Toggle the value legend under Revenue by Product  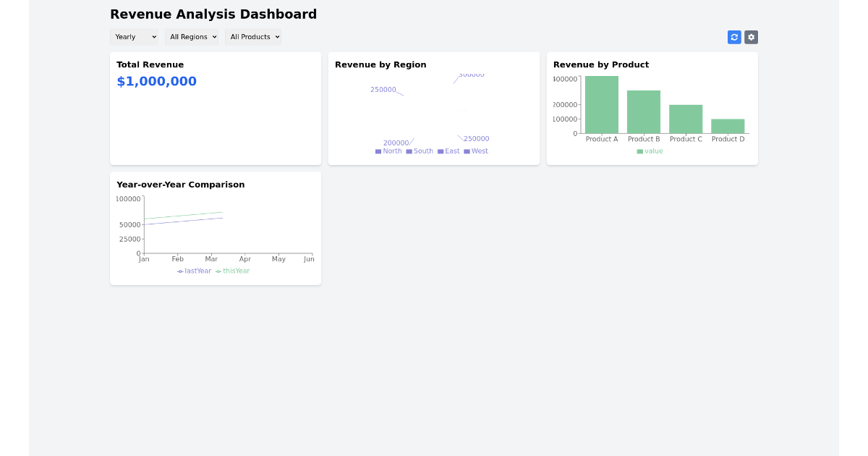650,151
